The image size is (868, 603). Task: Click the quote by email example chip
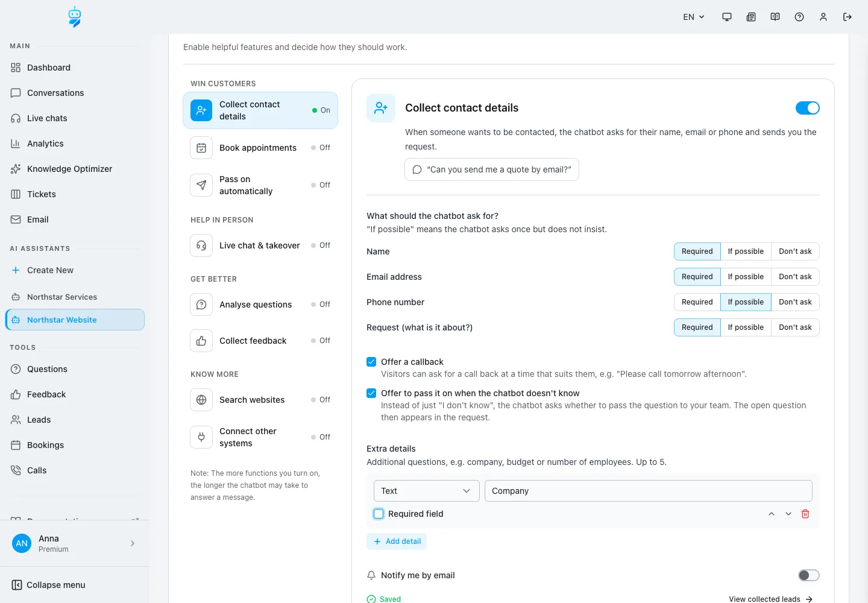click(492, 169)
